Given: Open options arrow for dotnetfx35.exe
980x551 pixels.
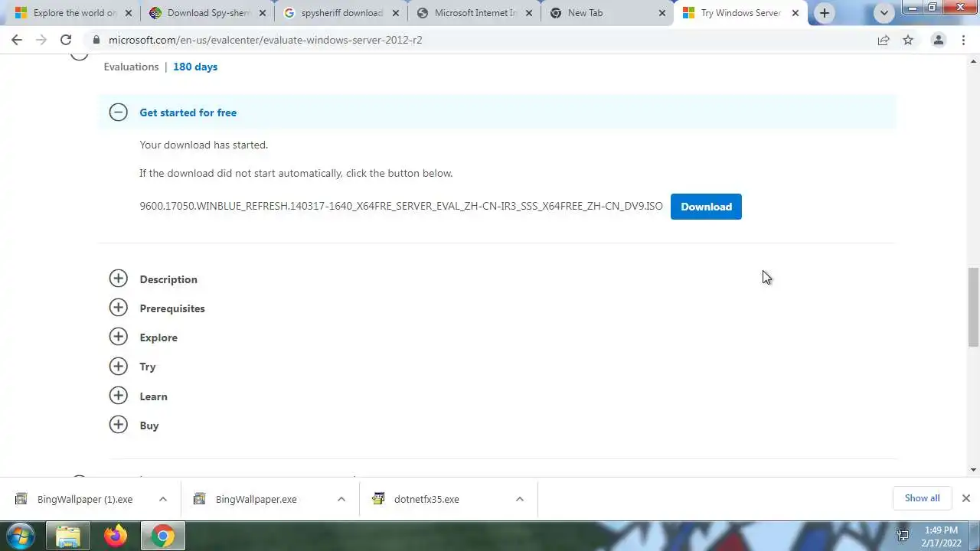Looking at the screenshot, I should 519,499.
